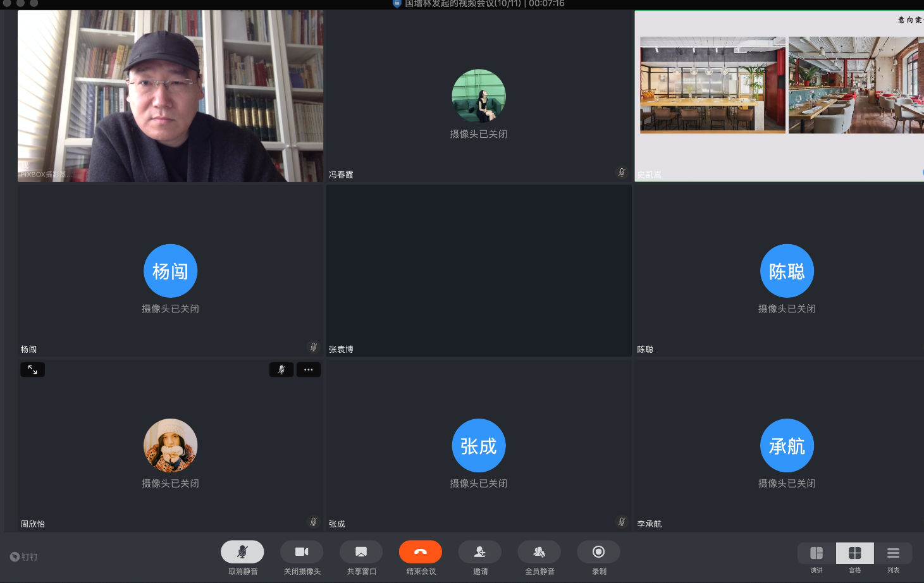Click the 邀请 invite participant icon

click(x=480, y=552)
